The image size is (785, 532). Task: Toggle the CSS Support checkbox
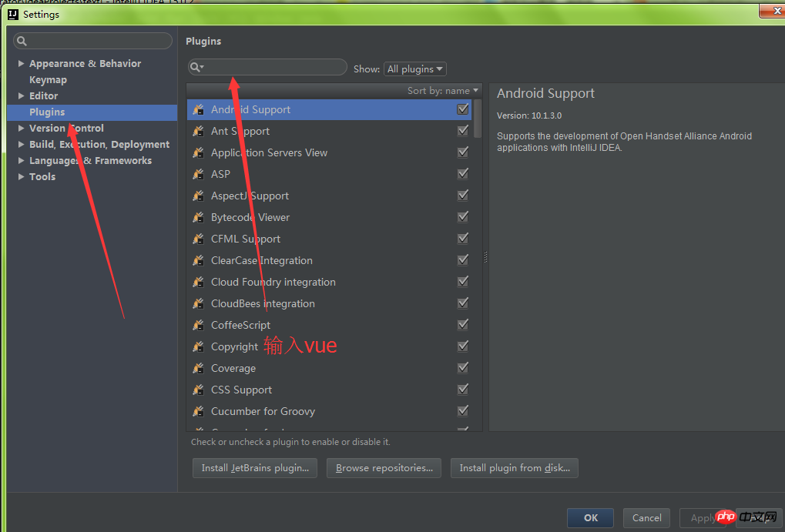(463, 389)
